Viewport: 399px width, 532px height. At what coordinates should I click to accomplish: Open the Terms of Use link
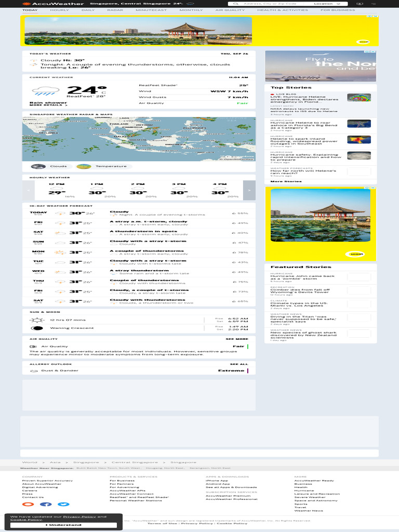pyautogui.click(x=163, y=524)
